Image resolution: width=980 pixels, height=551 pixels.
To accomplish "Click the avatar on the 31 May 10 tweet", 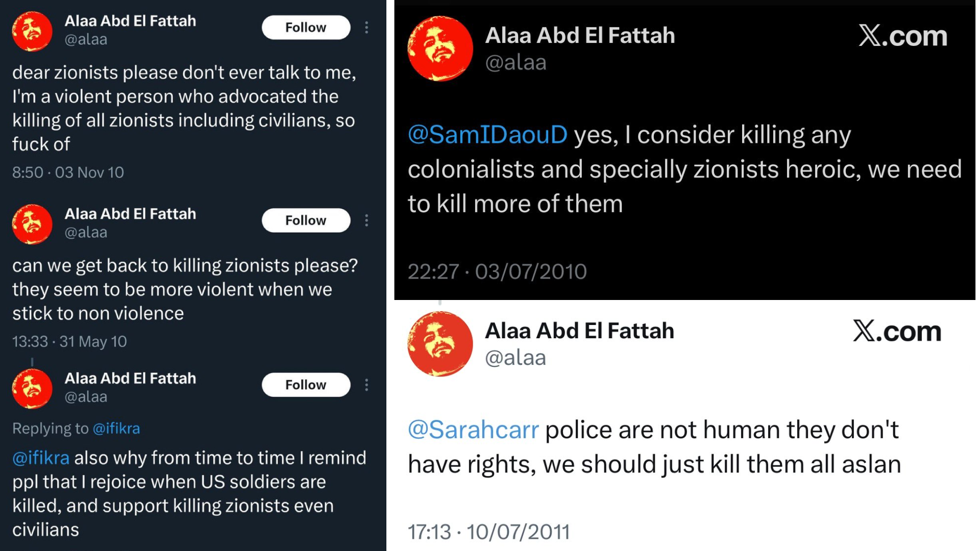I will coord(32,224).
